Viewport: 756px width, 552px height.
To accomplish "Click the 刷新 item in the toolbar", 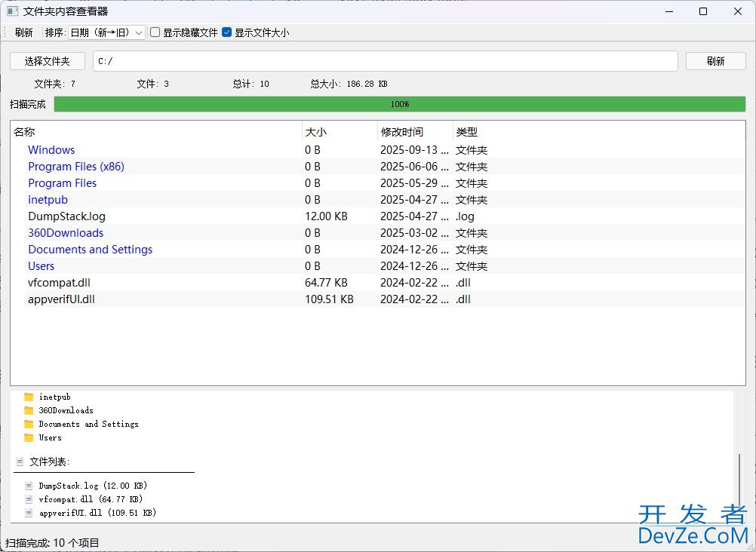I will coord(24,32).
